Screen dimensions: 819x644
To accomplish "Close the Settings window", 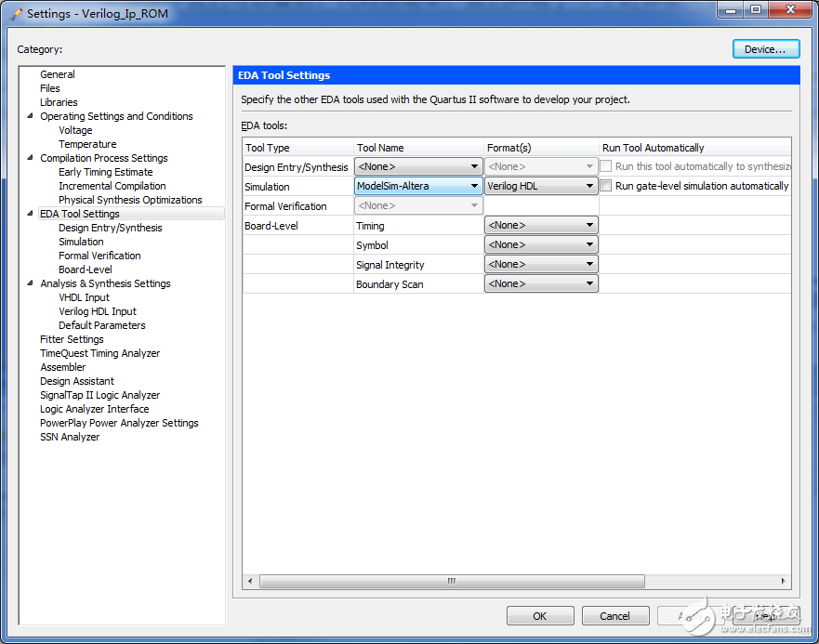I will pyautogui.click(x=790, y=9).
